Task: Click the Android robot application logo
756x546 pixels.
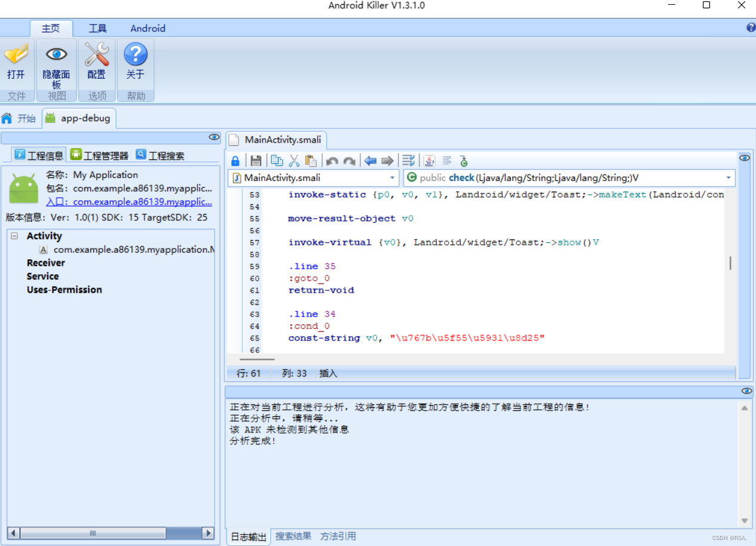Action: pyautogui.click(x=24, y=189)
